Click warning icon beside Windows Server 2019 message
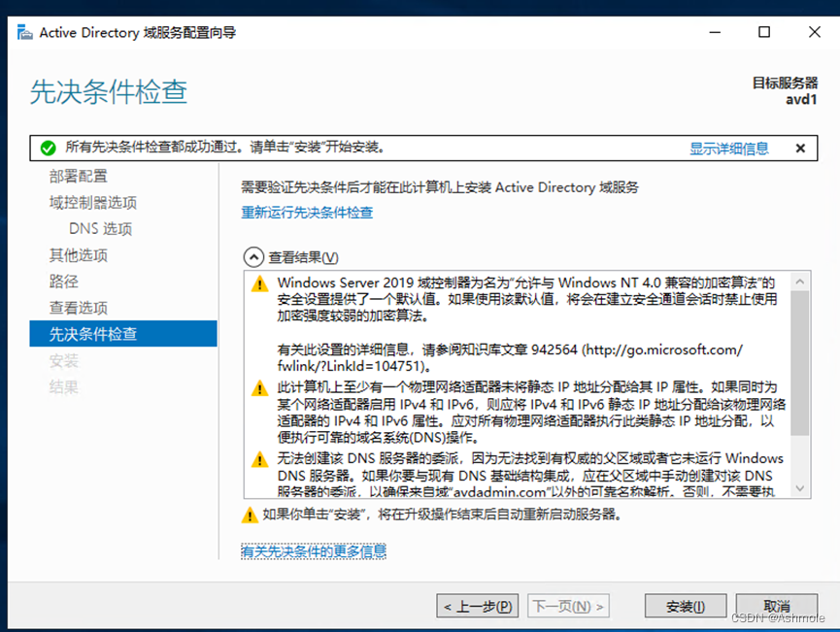840x632 pixels. tap(260, 283)
